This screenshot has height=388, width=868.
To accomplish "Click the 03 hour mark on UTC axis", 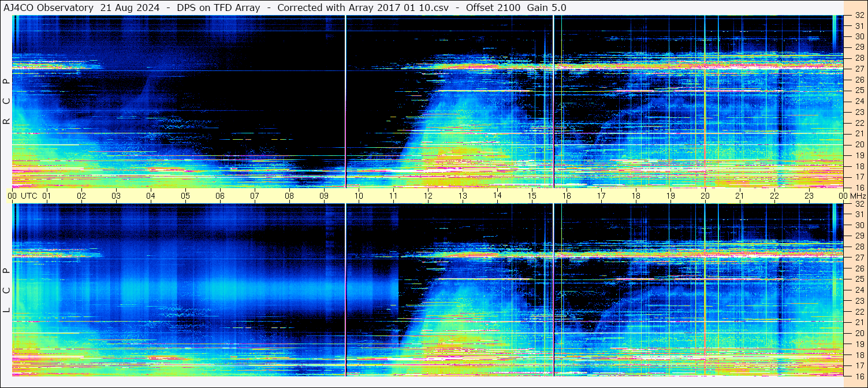I will coord(116,196).
